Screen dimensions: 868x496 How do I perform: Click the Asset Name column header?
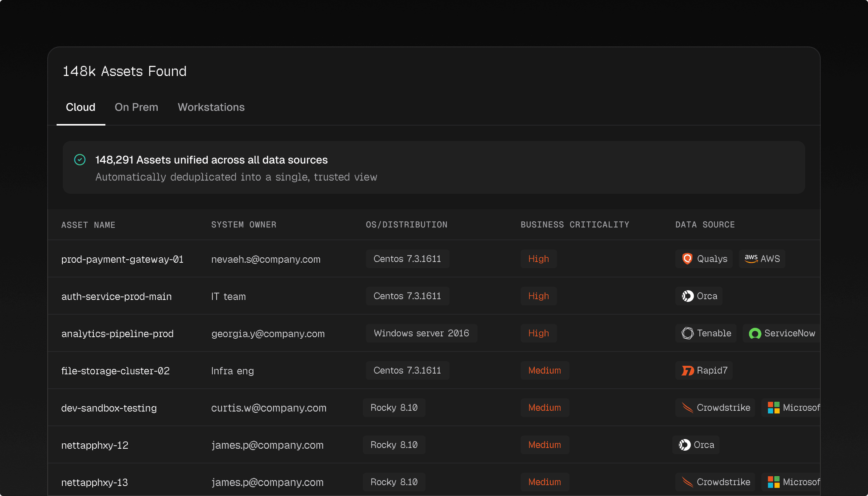pyautogui.click(x=88, y=225)
